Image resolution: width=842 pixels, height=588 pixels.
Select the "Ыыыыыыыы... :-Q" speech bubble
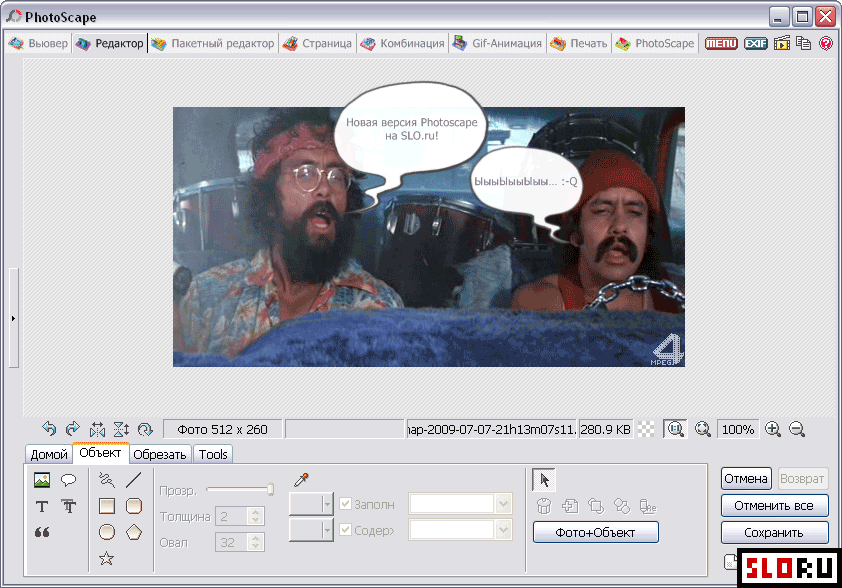tap(525, 182)
